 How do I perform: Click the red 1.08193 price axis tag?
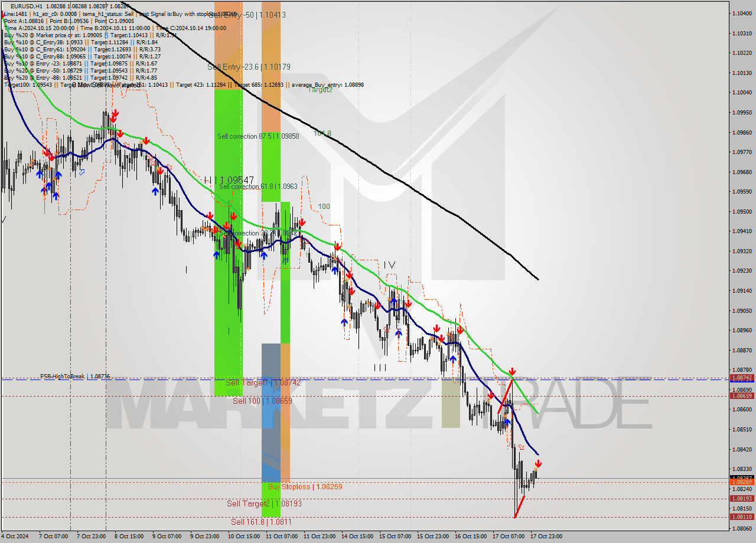pos(742,499)
